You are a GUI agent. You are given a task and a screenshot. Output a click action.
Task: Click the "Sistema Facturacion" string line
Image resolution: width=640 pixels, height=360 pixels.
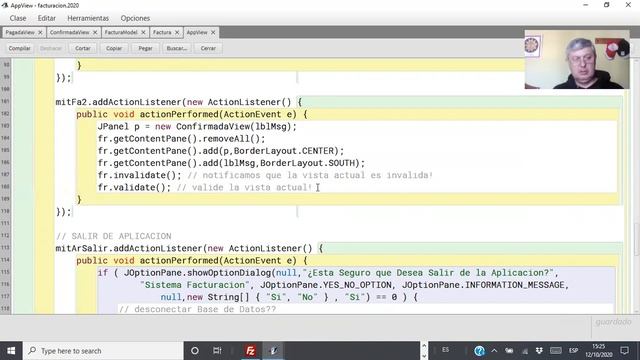pyautogui.click(x=354, y=285)
